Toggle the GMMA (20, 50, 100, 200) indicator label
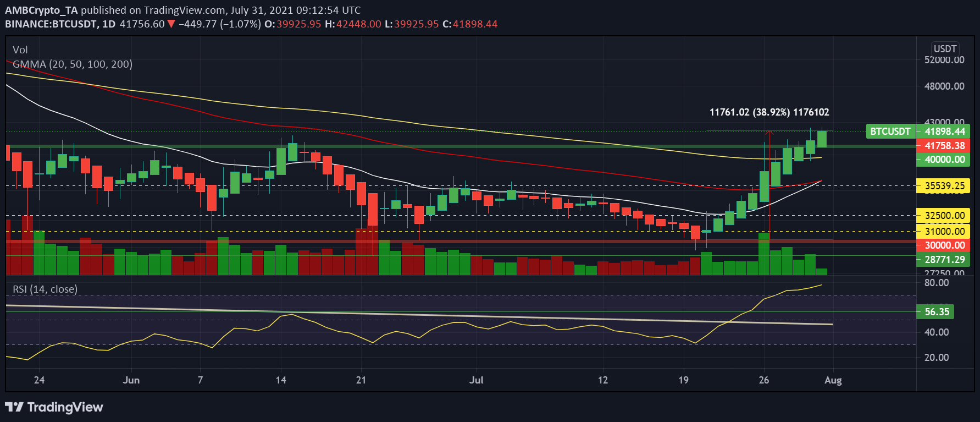Viewport: 980px width, 422px height. click(73, 64)
